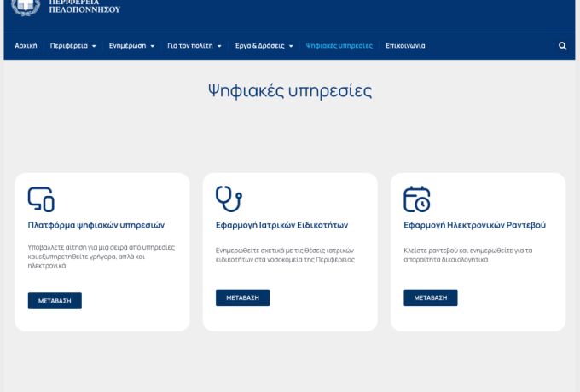The width and height of the screenshot is (580, 392).
Task: Click the Ψηφιακές υπηρεσίες page heading
Action: (290, 91)
